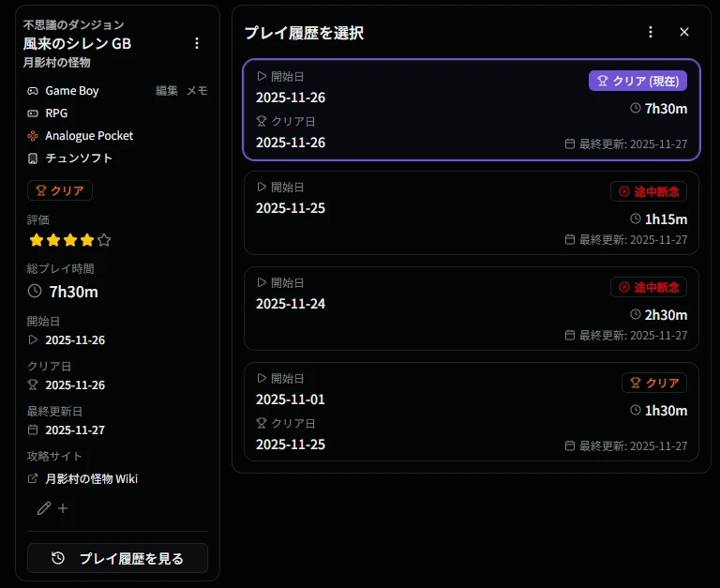Click the 風来のシレン GB title
The width and height of the screenshot is (720, 588).
[x=77, y=44]
